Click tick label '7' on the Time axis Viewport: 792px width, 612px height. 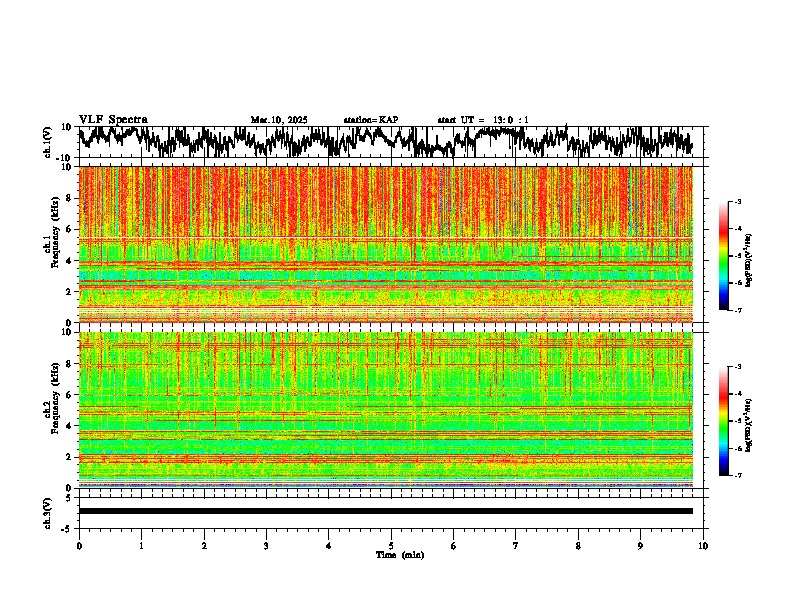coord(516,546)
